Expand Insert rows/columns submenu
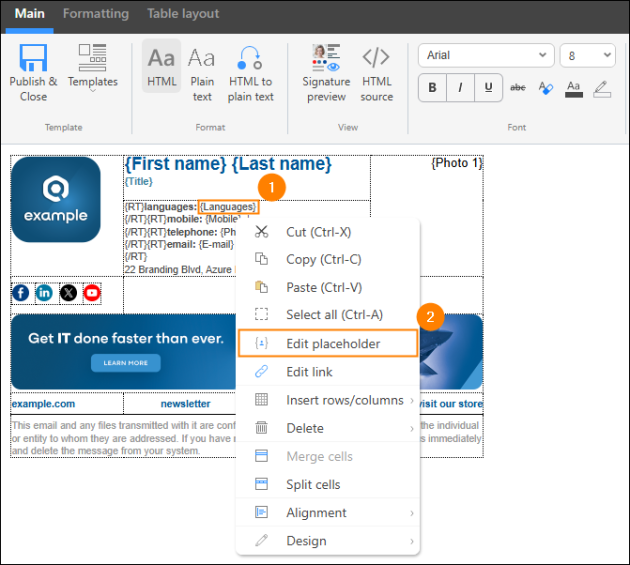The height and width of the screenshot is (565, 630). click(x=328, y=400)
